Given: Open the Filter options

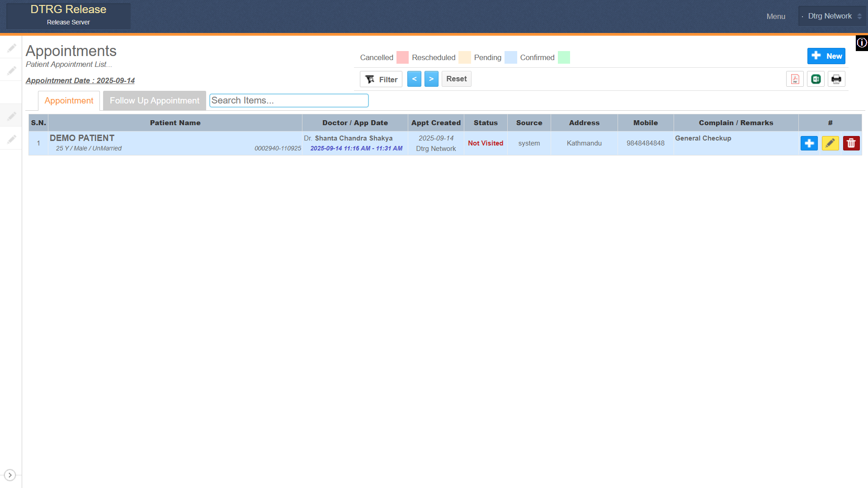Looking at the screenshot, I should pos(381,79).
